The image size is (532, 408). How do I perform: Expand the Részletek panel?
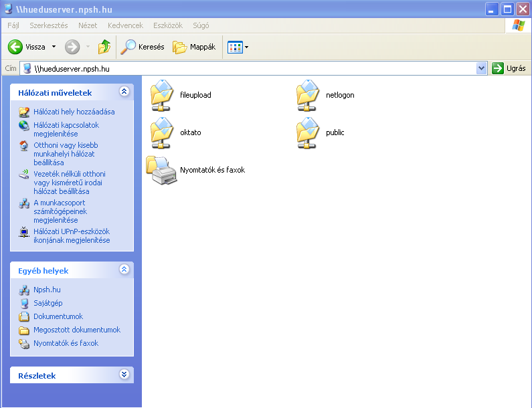coord(124,374)
